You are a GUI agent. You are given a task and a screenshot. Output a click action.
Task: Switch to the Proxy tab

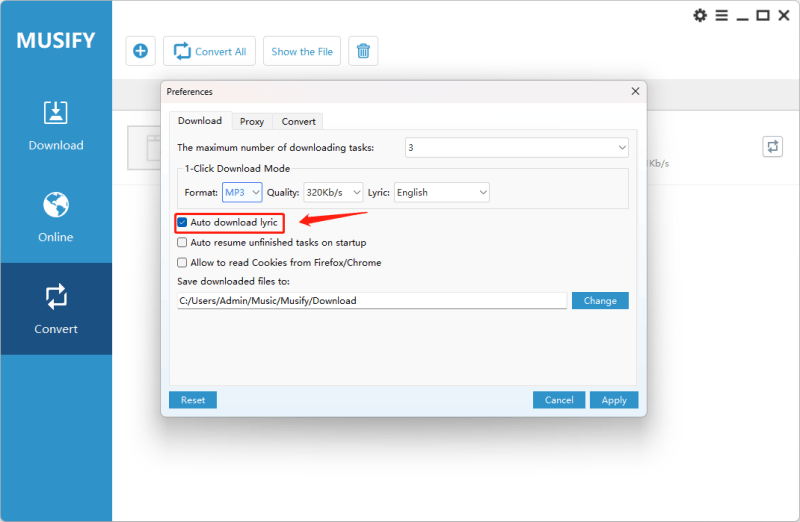[x=252, y=121]
